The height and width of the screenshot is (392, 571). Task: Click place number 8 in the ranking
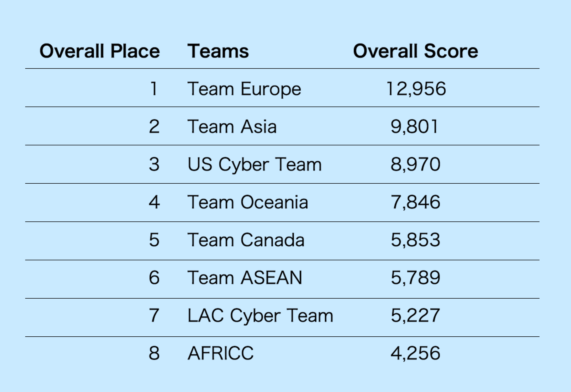[154, 353]
